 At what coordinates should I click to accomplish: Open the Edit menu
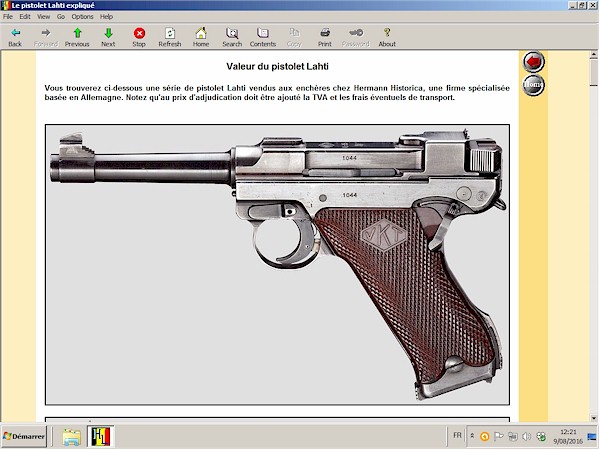pyautogui.click(x=25, y=16)
